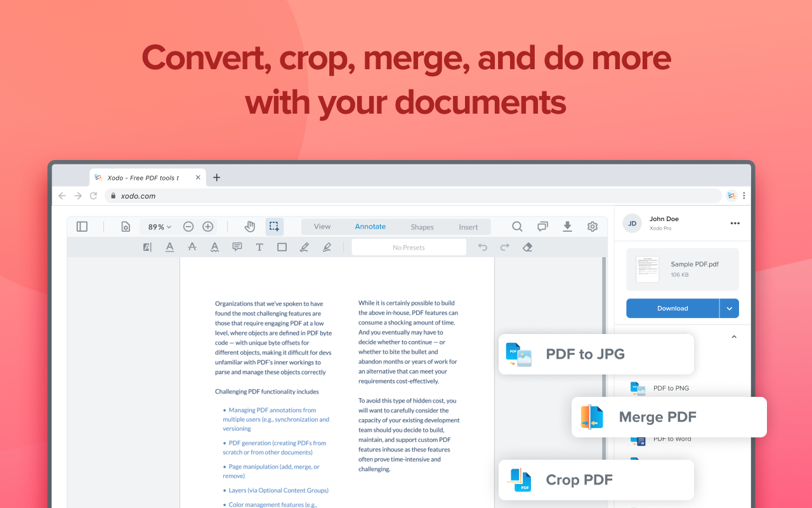The image size is (812, 508).
Task: Click the Crop PDF card
Action: [x=596, y=480]
